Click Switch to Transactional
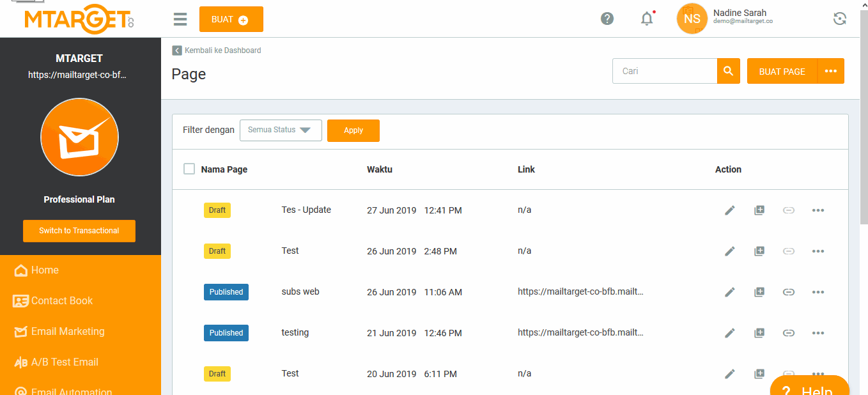Image resolution: width=868 pixels, height=395 pixels. [79, 231]
